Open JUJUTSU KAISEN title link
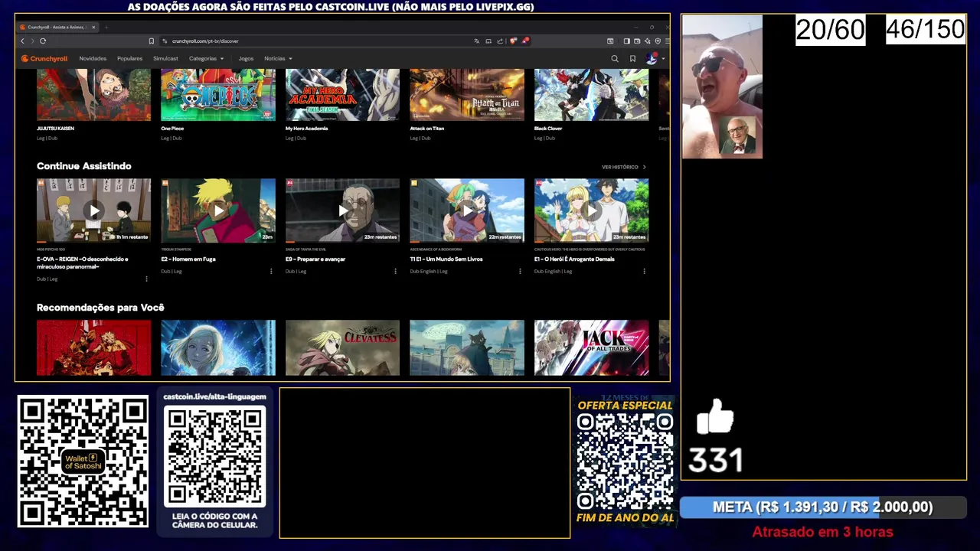This screenshot has height=551, width=980. [55, 129]
